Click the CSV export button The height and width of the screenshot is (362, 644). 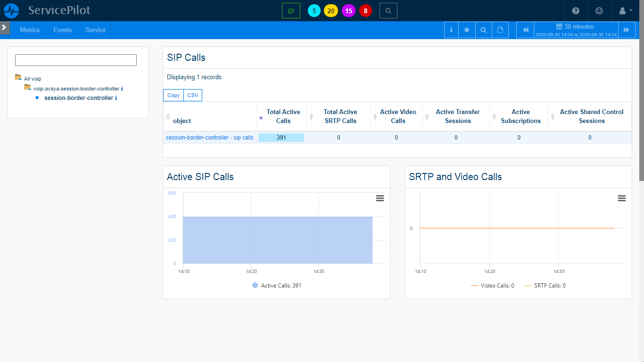click(x=192, y=95)
